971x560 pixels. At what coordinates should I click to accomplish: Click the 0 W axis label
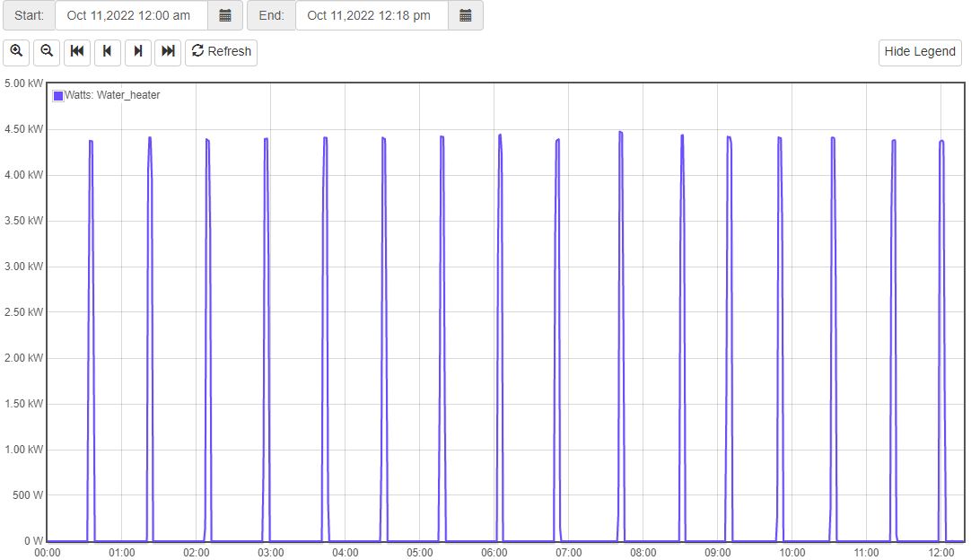coord(34,541)
